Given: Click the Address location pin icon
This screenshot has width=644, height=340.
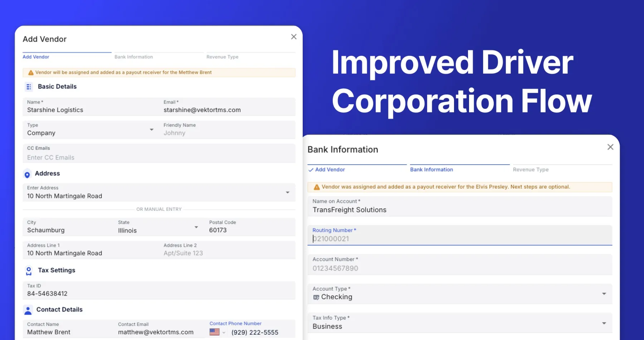Looking at the screenshot, I should click(27, 174).
